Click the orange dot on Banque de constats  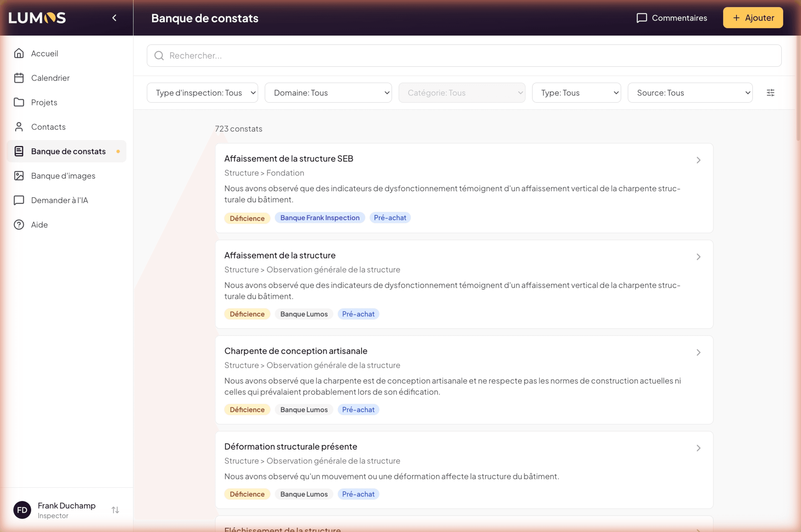[118, 151]
